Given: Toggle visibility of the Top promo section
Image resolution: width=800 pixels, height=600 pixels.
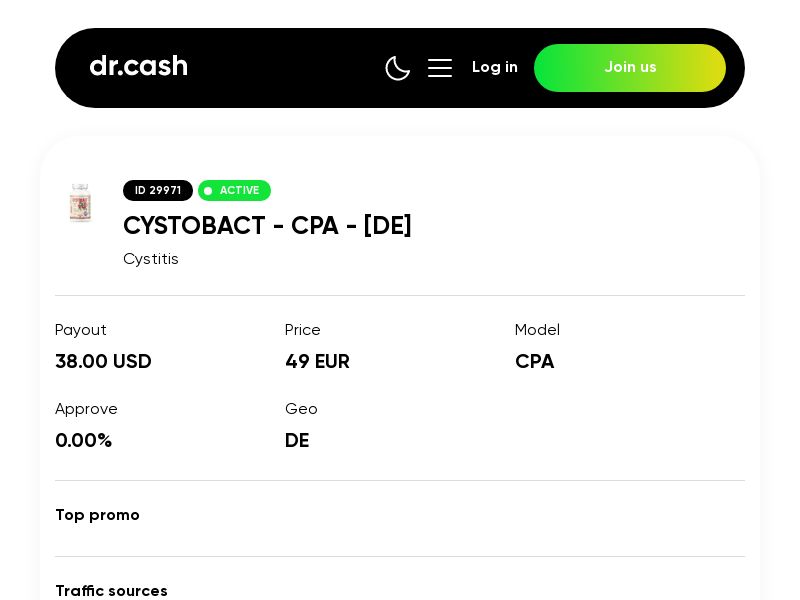Looking at the screenshot, I should click(x=97, y=515).
